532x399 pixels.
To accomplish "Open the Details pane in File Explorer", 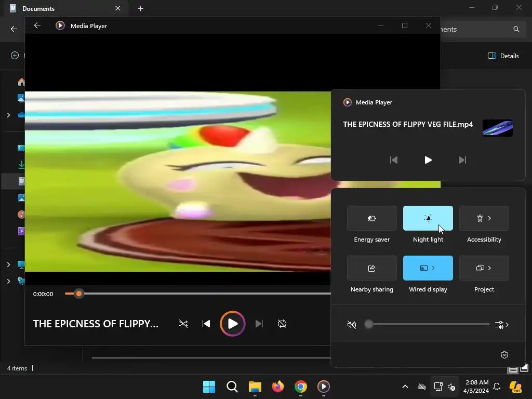I will [503, 56].
